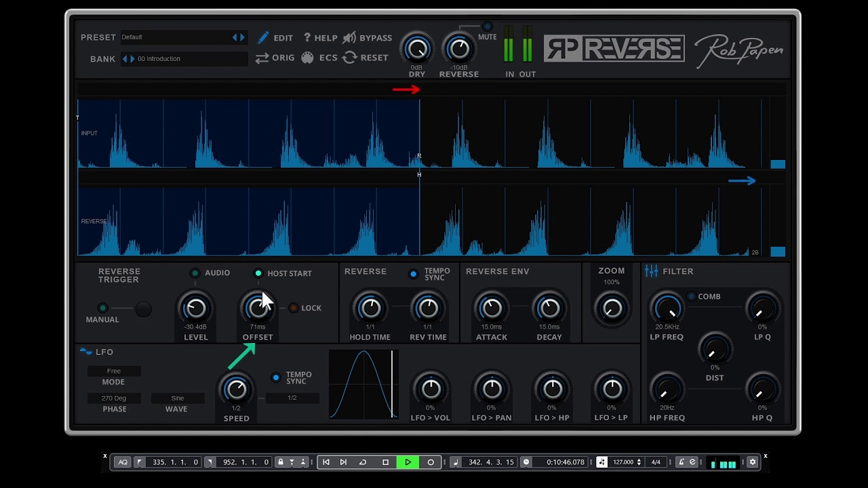This screenshot has height=488, width=868.
Task: Click the LFO sine wave icon
Action: (85, 352)
